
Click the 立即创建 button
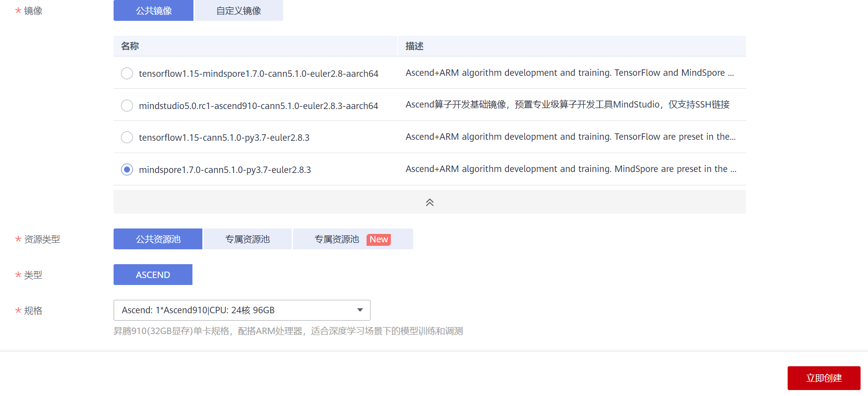tap(824, 378)
